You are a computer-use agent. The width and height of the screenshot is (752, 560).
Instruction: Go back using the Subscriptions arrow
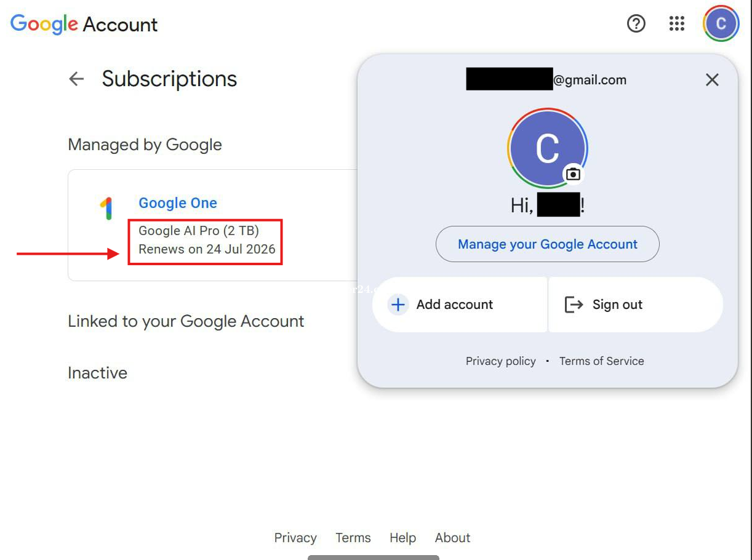(x=76, y=79)
